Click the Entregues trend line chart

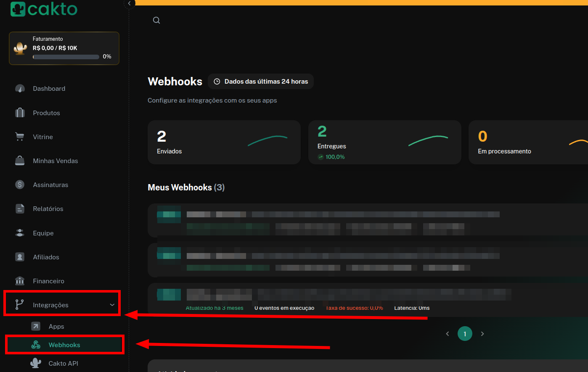tap(428, 141)
